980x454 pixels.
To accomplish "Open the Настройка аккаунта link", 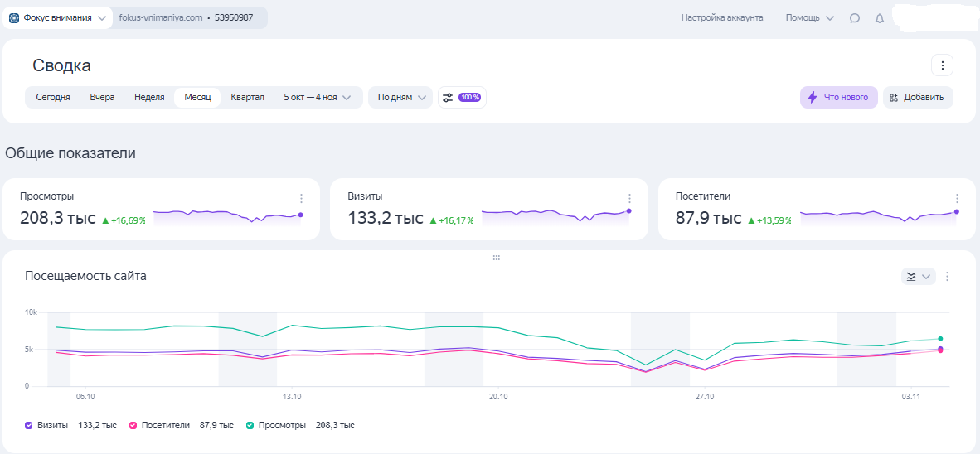I will click(x=721, y=17).
